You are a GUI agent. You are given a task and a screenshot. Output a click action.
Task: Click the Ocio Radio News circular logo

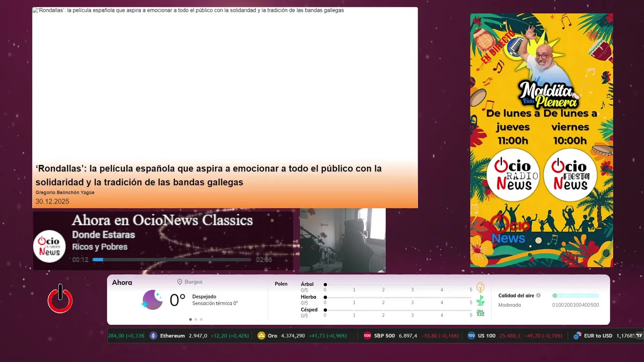[513, 175]
